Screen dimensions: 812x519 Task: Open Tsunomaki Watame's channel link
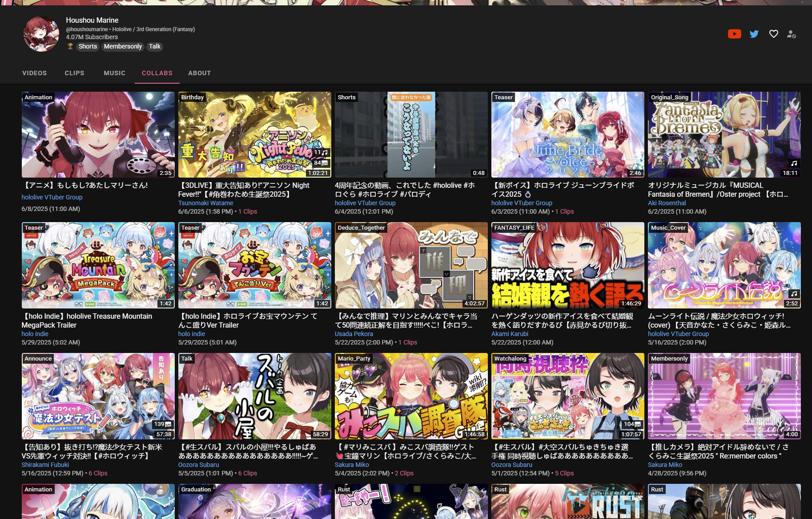(x=205, y=203)
